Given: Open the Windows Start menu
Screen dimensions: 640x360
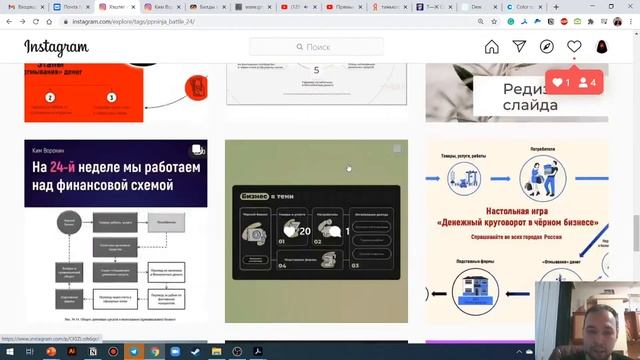Looking at the screenshot, I should [9, 351].
